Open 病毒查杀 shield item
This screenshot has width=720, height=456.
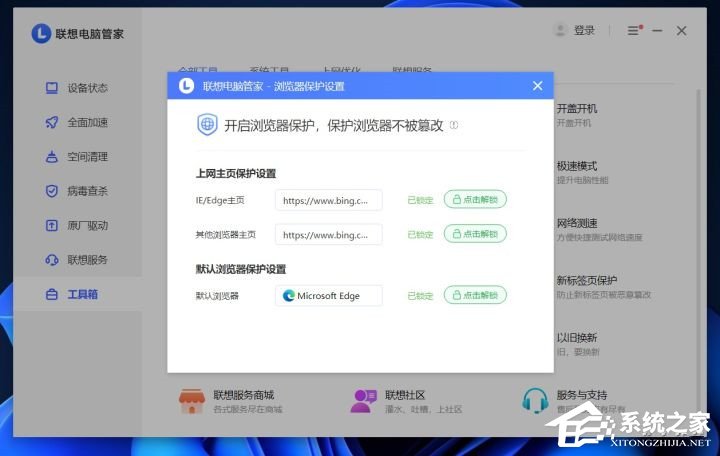(x=52, y=191)
